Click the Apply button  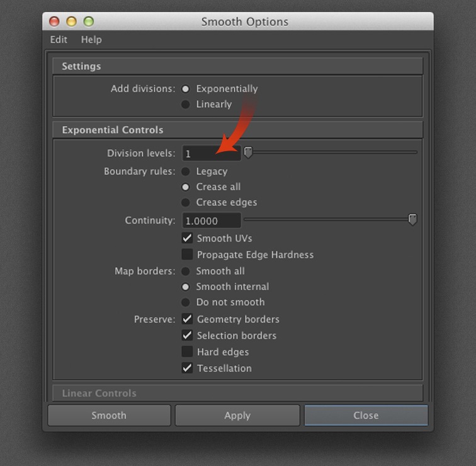pyautogui.click(x=237, y=416)
